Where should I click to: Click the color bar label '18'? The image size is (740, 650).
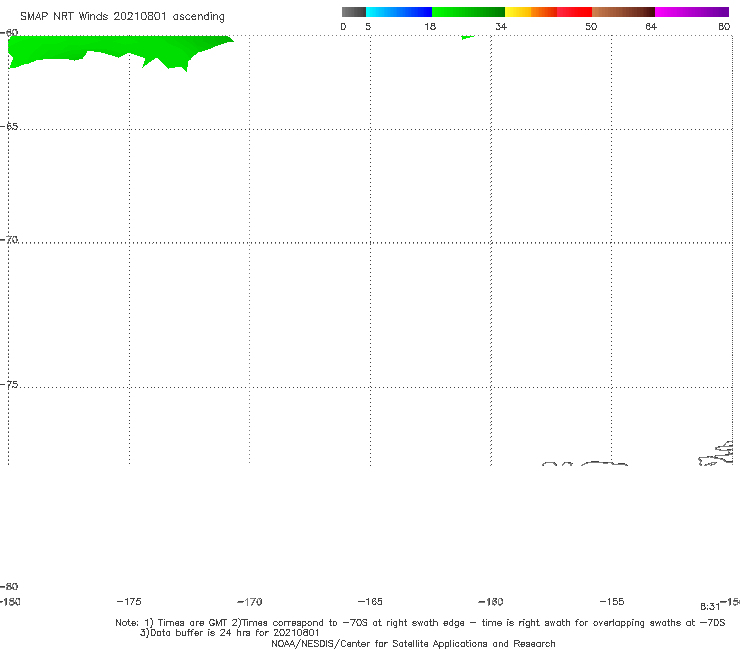(430, 27)
